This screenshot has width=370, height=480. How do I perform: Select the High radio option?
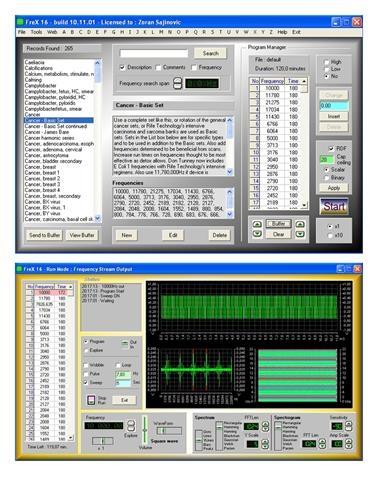(x=326, y=62)
